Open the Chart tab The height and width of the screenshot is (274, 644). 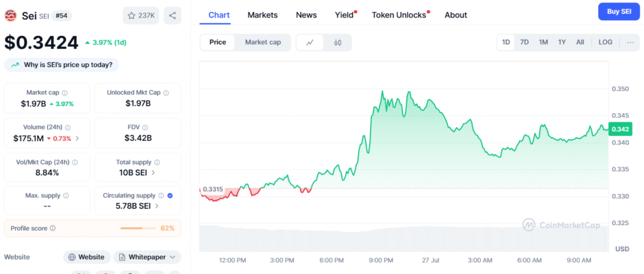219,15
